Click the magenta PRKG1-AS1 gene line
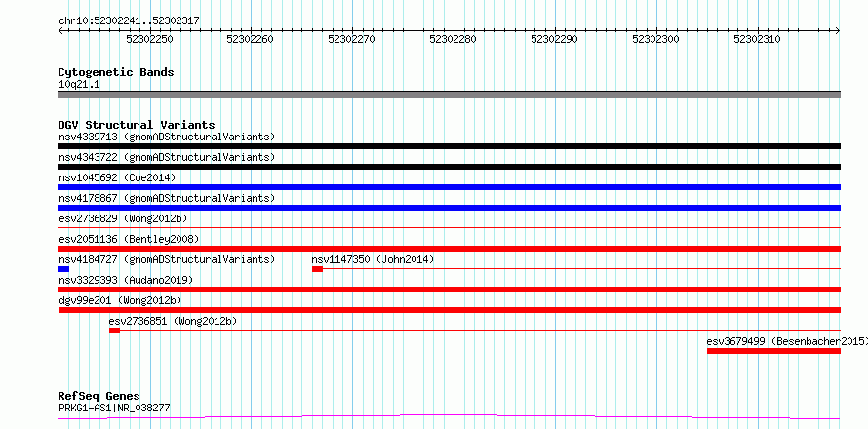This screenshot has width=868, height=429. [449, 416]
